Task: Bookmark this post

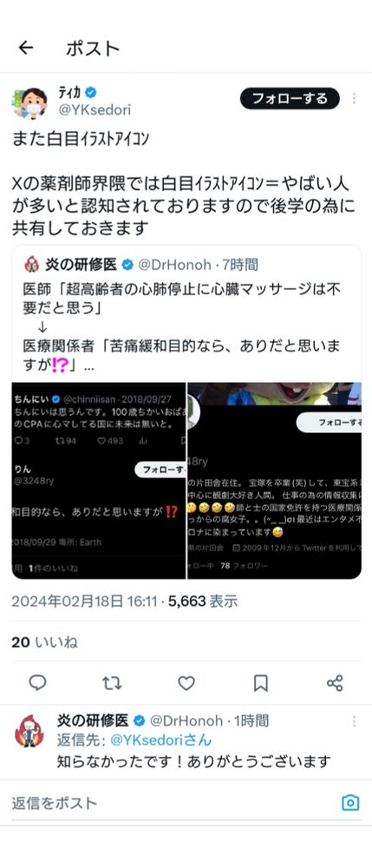Action: tap(260, 682)
